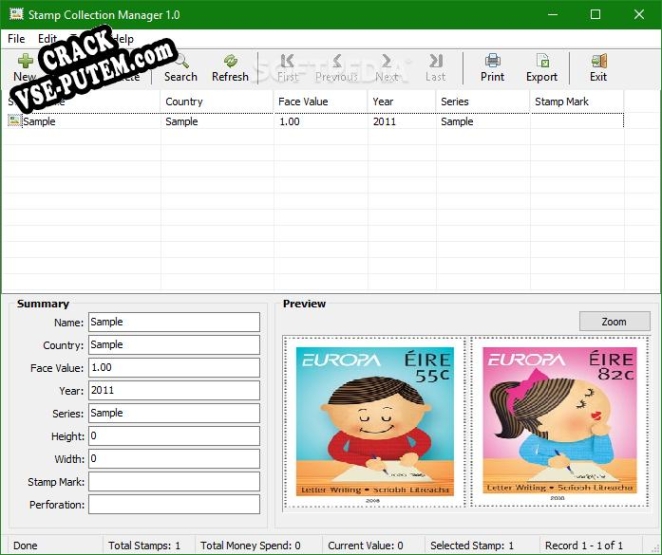Click the 2011 year cell

[385, 122]
